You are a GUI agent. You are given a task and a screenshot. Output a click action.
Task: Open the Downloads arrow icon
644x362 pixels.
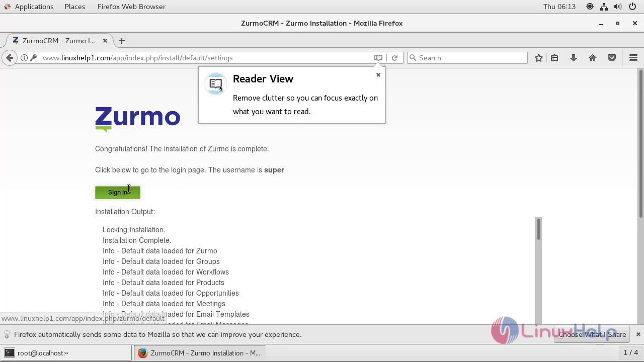point(573,58)
